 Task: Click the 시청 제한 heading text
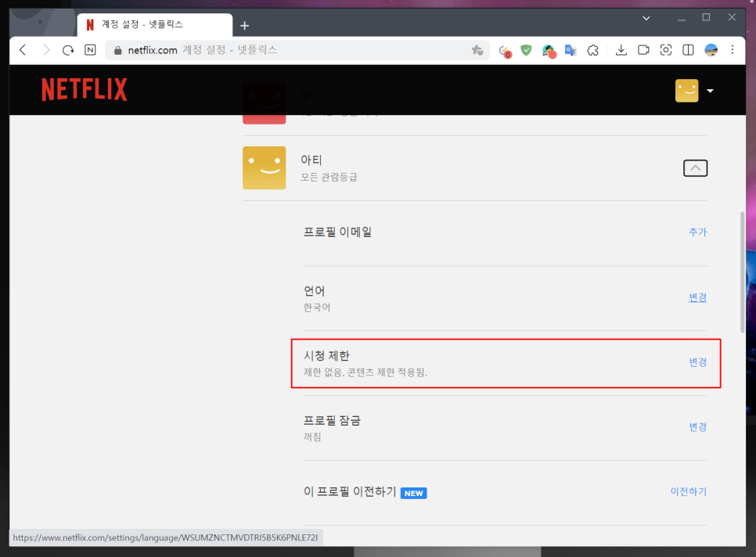(326, 356)
